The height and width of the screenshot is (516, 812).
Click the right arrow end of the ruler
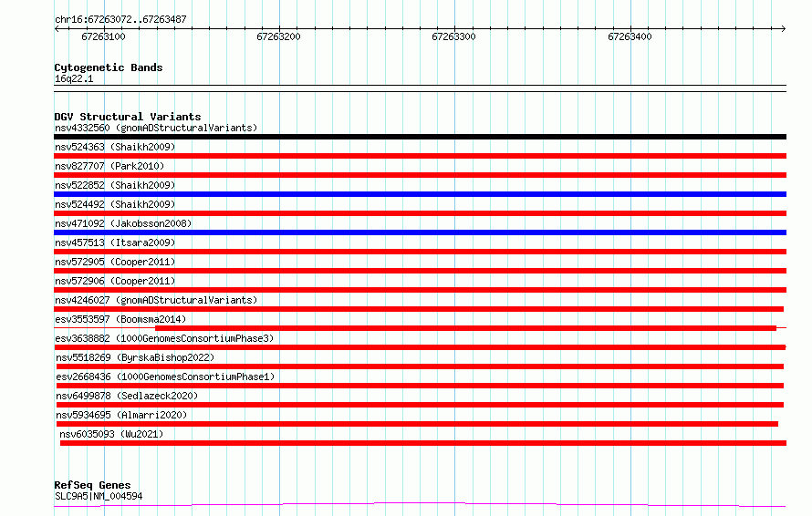pyautogui.click(x=784, y=28)
